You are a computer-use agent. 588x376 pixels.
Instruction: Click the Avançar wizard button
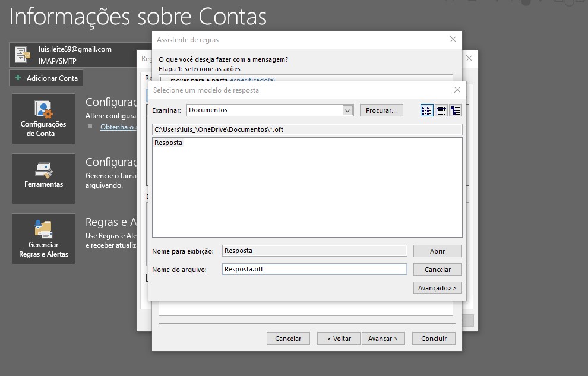click(383, 339)
